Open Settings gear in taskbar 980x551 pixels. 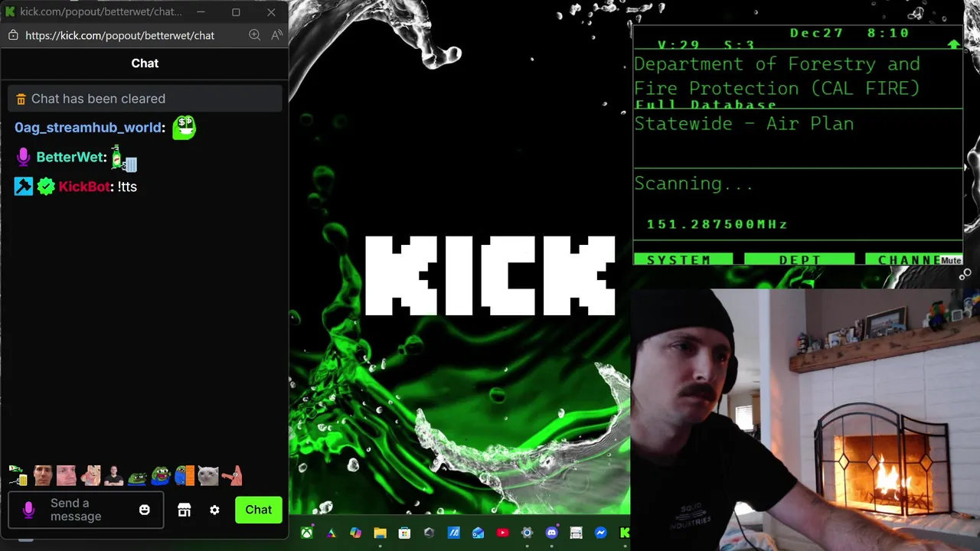(527, 533)
